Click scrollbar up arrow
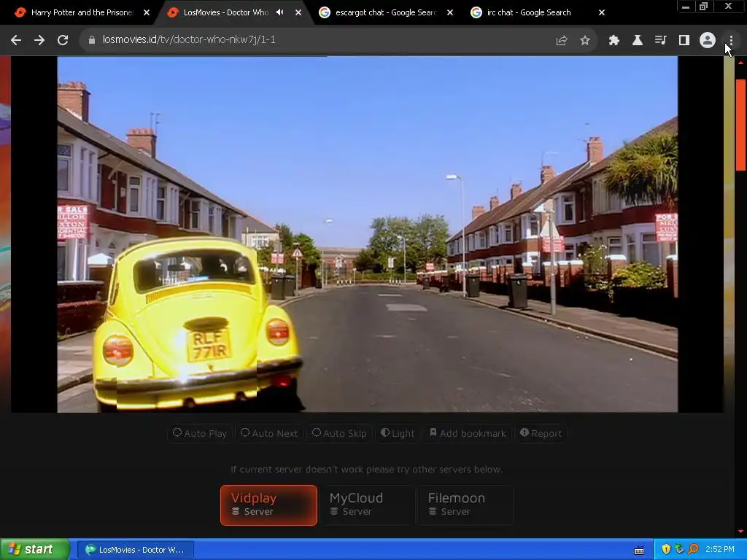The height and width of the screenshot is (560, 747). 741,63
